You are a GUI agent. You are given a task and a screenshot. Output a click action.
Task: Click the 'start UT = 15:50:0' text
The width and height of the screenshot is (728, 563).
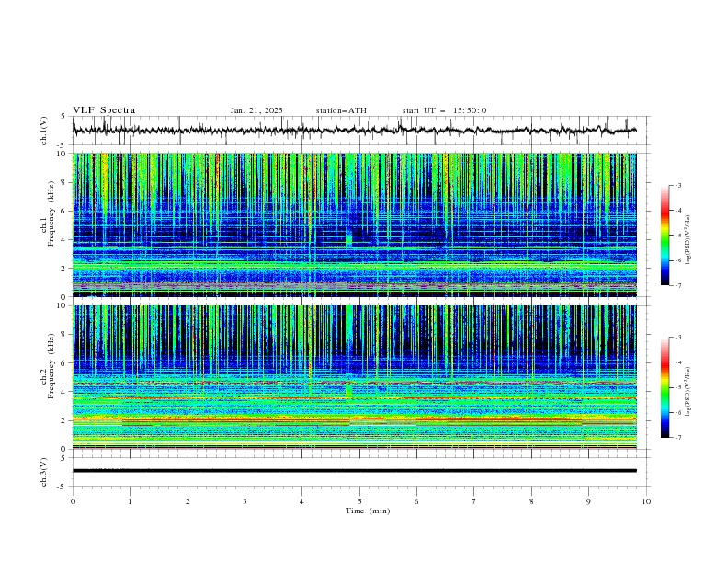coord(444,110)
